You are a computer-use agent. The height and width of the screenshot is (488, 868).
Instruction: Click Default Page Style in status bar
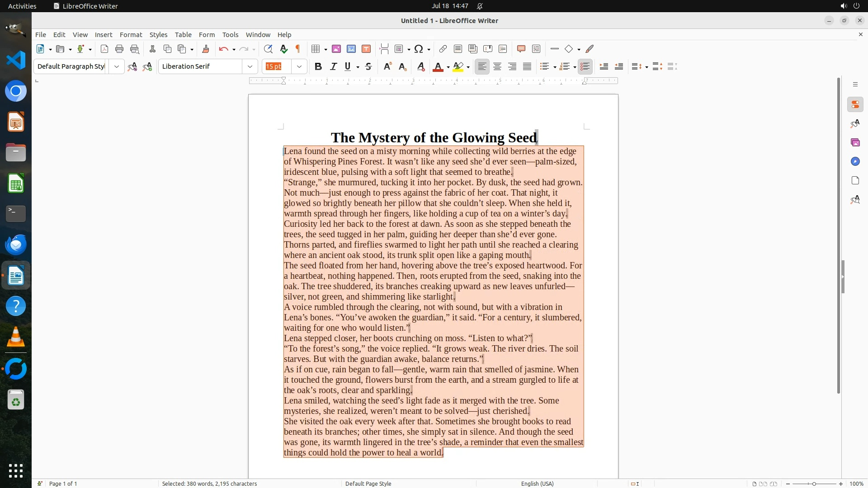pyautogui.click(x=368, y=483)
